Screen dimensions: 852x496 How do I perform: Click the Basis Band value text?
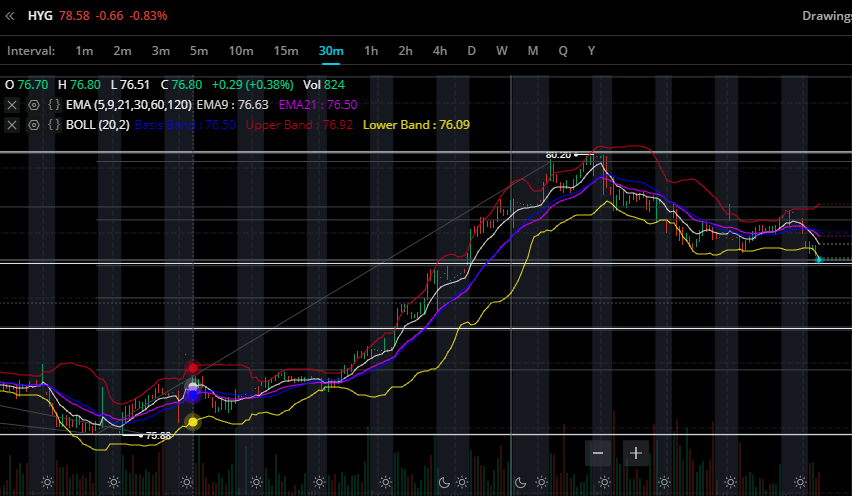coord(185,125)
